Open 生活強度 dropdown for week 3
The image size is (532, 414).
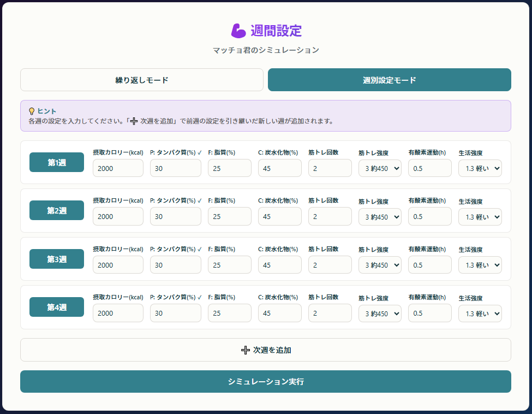point(480,265)
